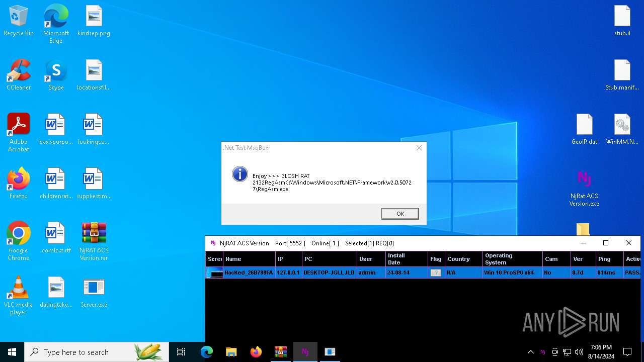This screenshot has height=362, width=644.
Task: Open the notification center
Action: tap(627, 352)
